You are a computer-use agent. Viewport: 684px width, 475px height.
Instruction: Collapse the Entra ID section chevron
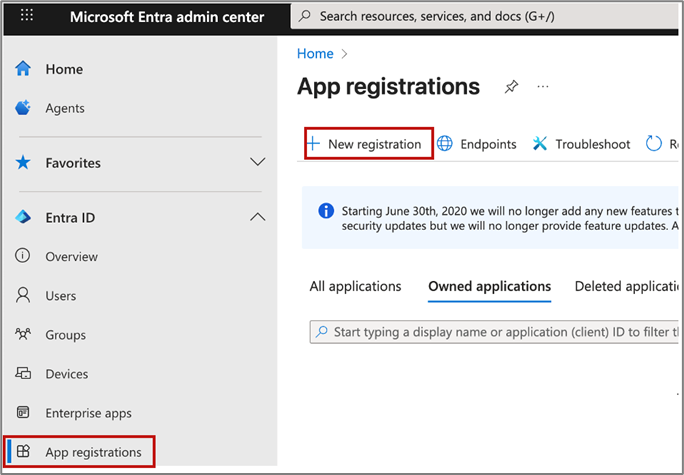(x=257, y=217)
